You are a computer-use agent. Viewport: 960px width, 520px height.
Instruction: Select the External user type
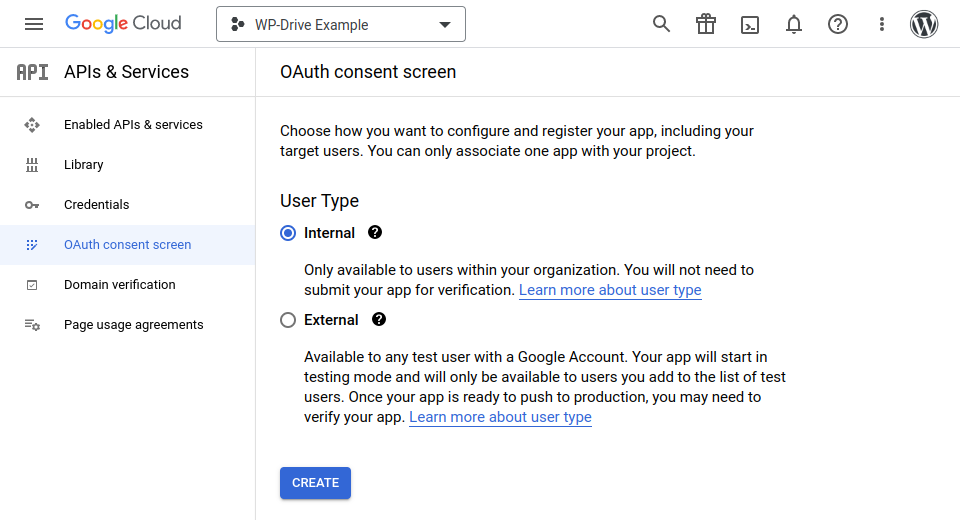(x=288, y=320)
